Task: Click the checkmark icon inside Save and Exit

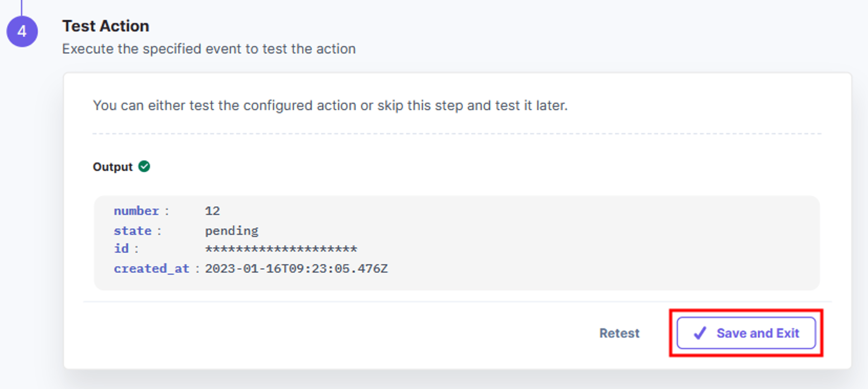Action: point(700,333)
